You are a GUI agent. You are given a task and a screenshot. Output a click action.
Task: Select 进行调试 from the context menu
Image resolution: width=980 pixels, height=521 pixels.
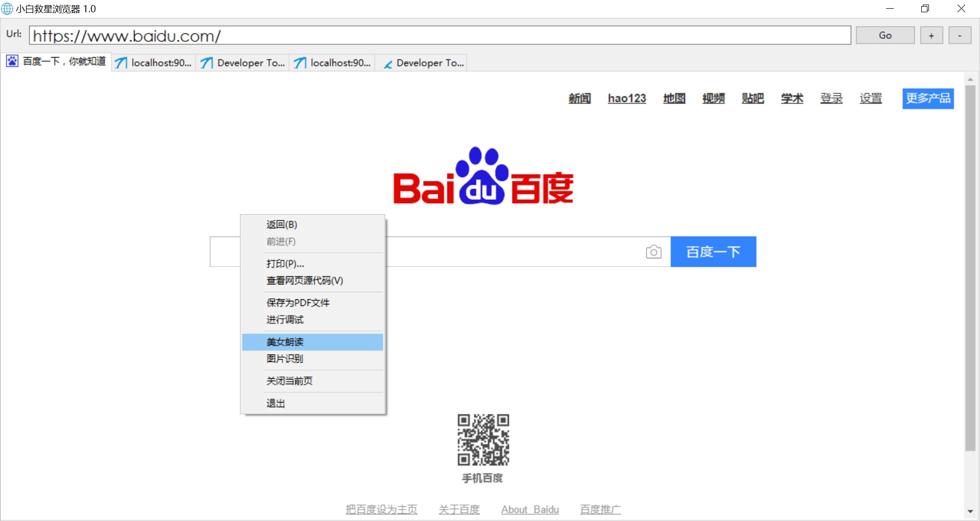pyautogui.click(x=312, y=319)
